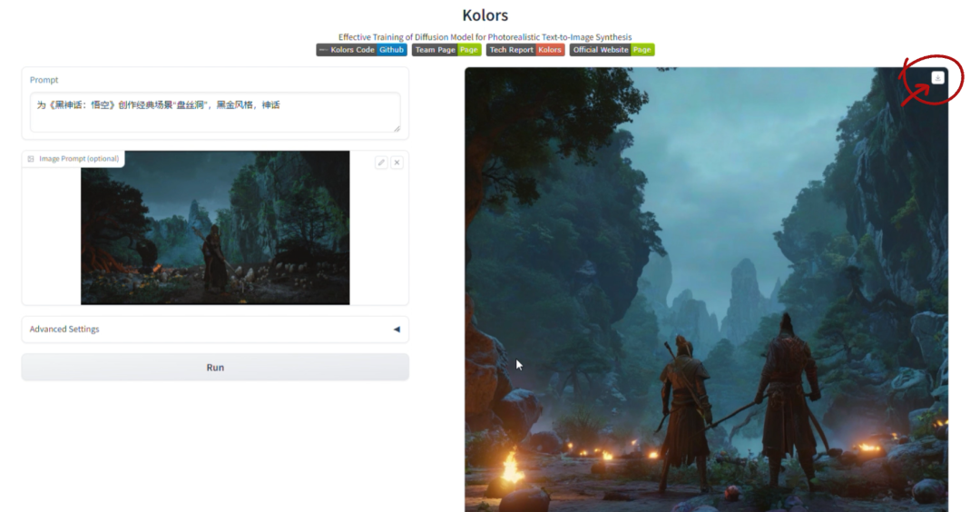Remove the uploaded image prompt
Screen dimensions: 980x512
(x=397, y=162)
